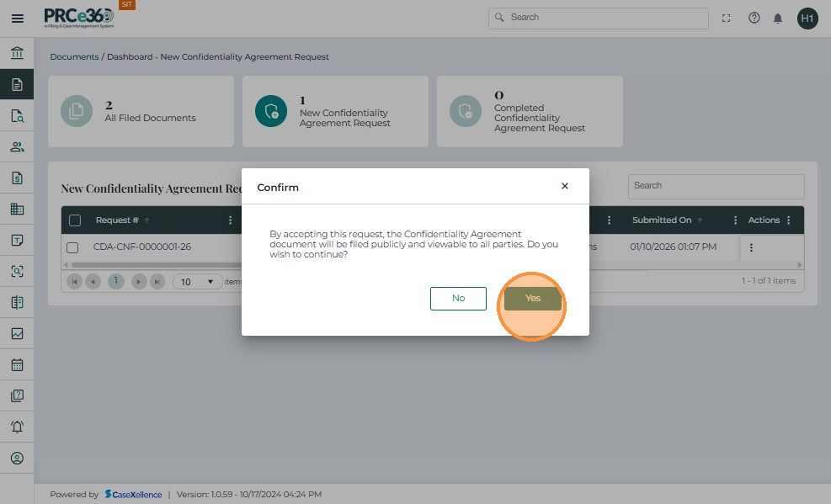The width and height of the screenshot is (831, 504).
Task: Click the All Filed Documents card icon
Action: [77, 111]
